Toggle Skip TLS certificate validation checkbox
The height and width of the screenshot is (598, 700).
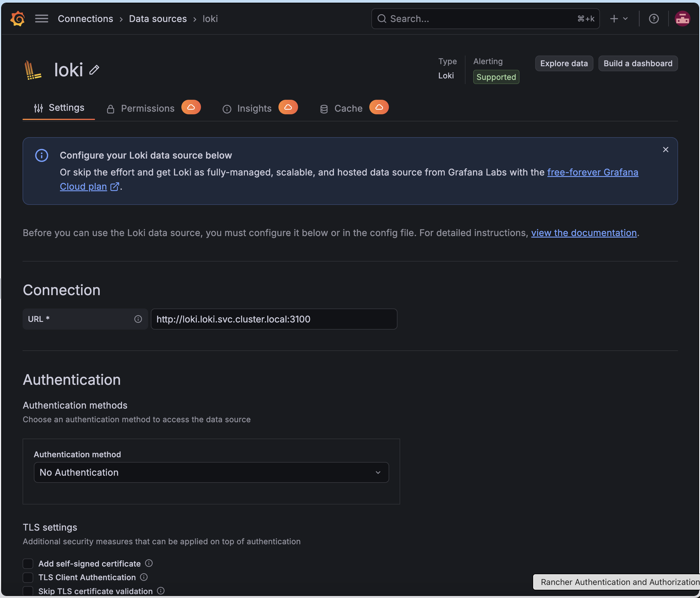pyautogui.click(x=28, y=591)
